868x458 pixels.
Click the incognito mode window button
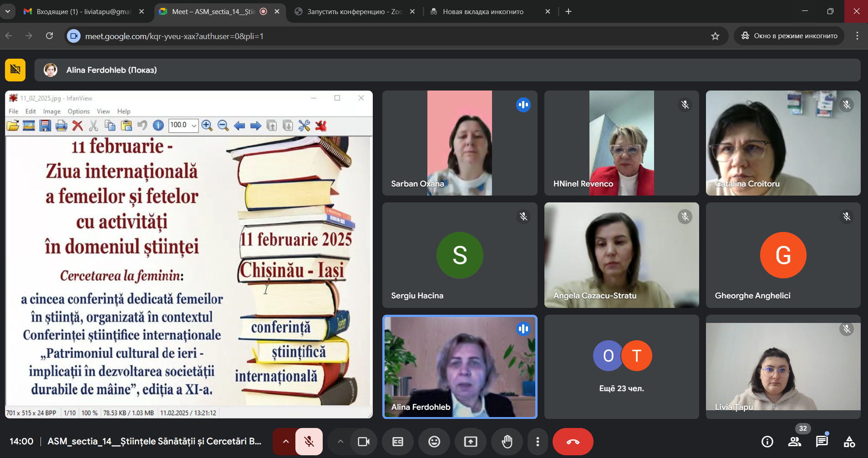coord(789,36)
